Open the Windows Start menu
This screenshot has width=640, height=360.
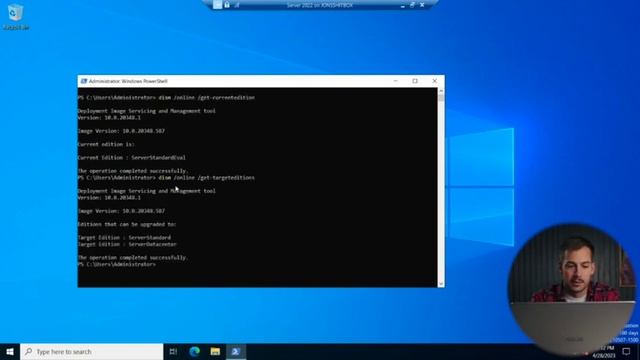pyautogui.click(x=10, y=351)
